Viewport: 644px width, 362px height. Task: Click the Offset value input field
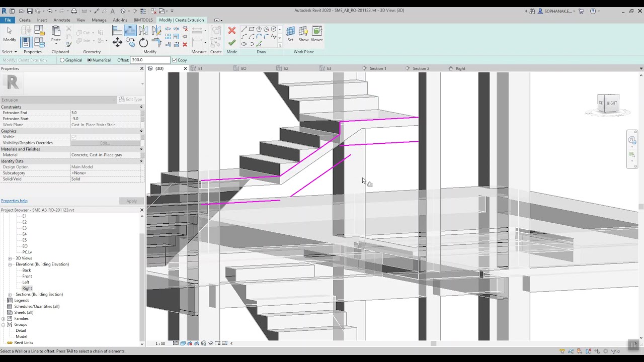pos(150,60)
